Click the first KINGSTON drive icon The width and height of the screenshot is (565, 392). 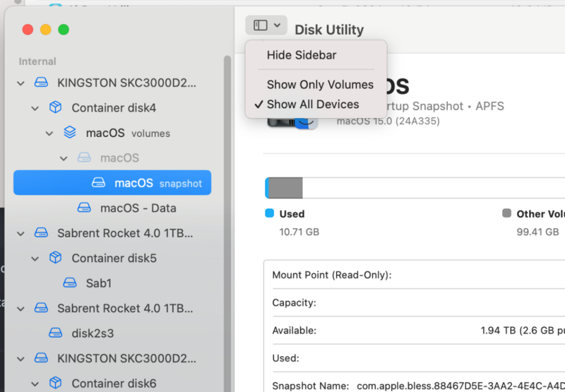point(41,83)
